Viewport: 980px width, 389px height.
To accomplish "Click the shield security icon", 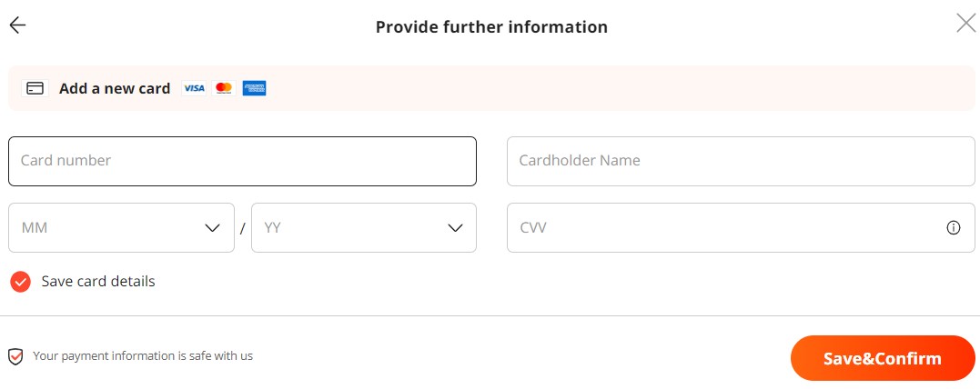I will [15, 356].
